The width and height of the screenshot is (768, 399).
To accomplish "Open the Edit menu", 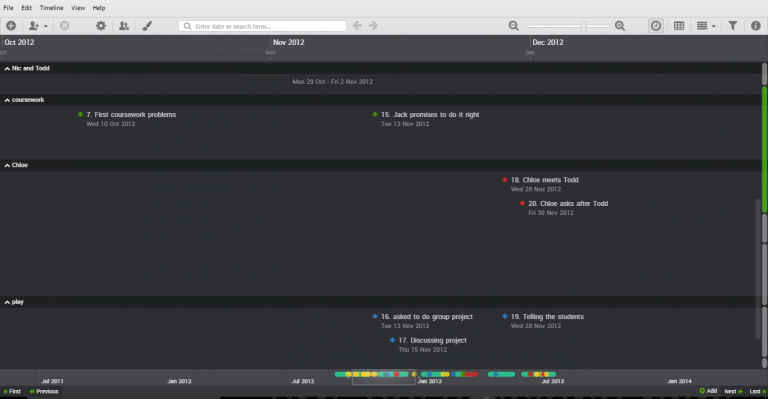I will (x=26, y=8).
